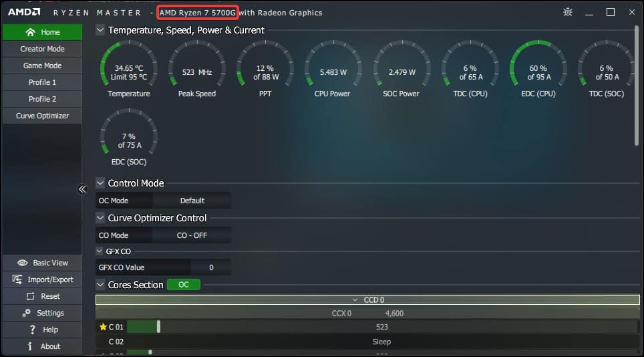Image resolution: width=644 pixels, height=357 pixels.
Task: Collapse Temperature, Speed, Power & Current section
Action: (x=100, y=30)
